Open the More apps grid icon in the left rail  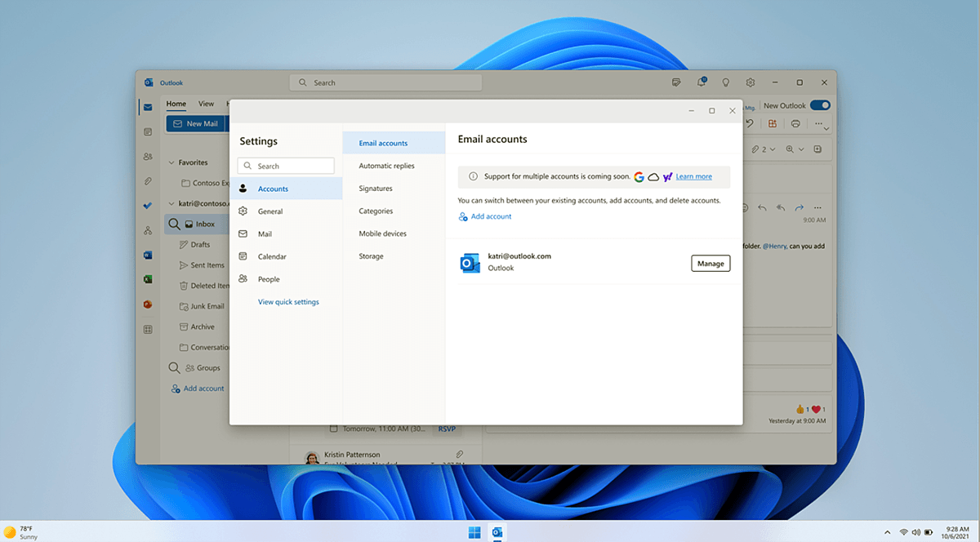pyautogui.click(x=148, y=329)
